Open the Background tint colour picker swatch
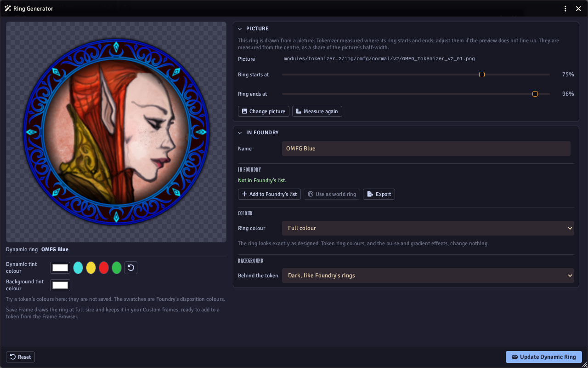 (x=60, y=285)
